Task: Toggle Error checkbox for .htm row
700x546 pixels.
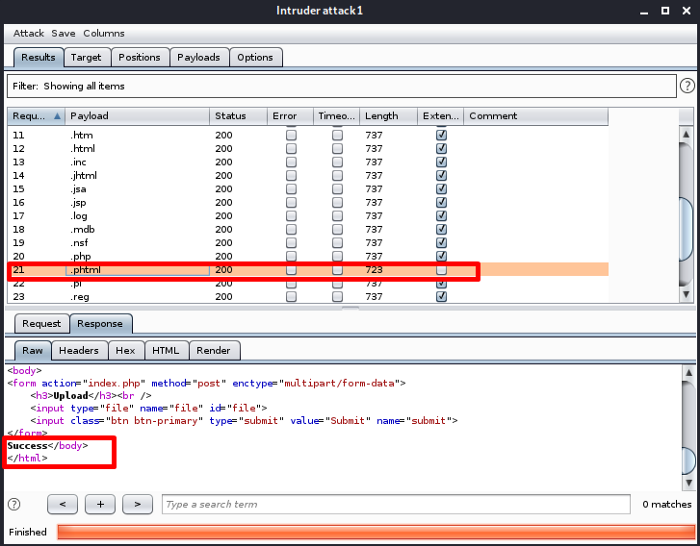Action: click(x=291, y=135)
